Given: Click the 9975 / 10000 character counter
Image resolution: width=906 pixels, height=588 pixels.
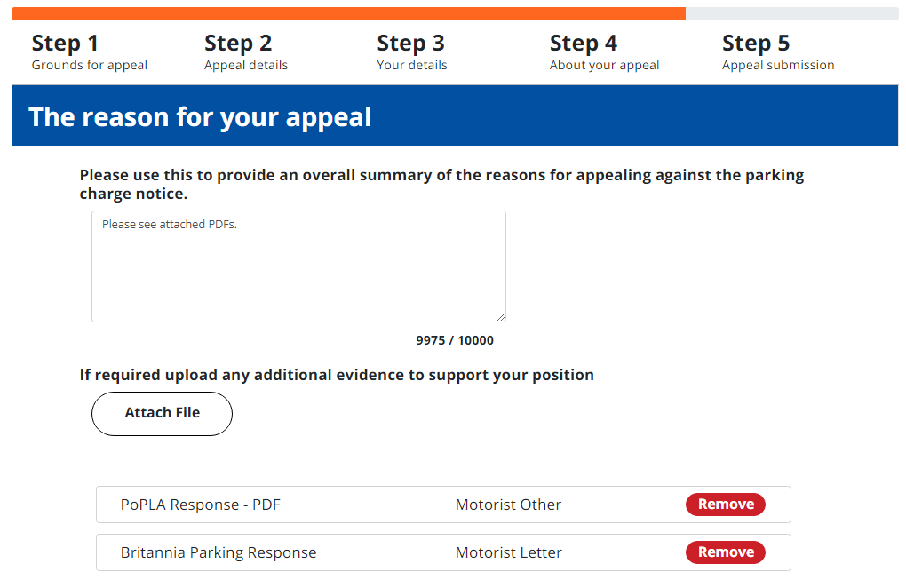Looking at the screenshot, I should 455,340.
